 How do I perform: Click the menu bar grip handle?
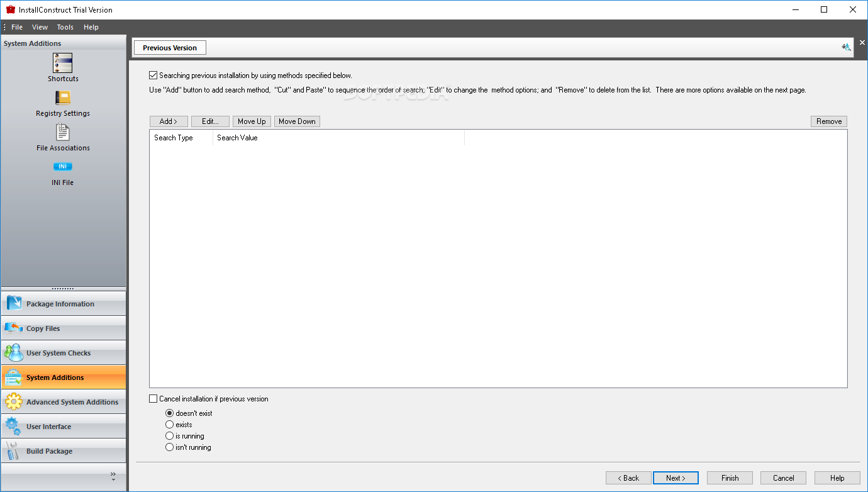click(x=4, y=27)
